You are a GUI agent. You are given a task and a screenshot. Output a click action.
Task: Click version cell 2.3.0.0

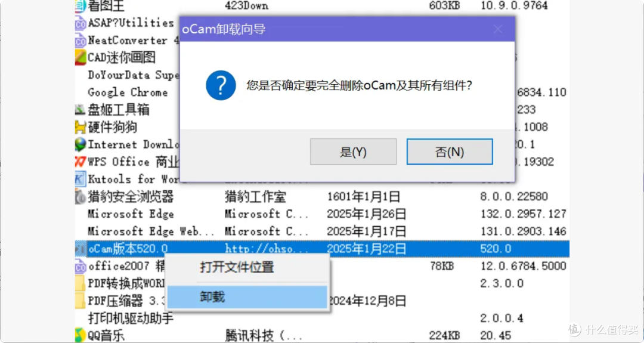502,283
